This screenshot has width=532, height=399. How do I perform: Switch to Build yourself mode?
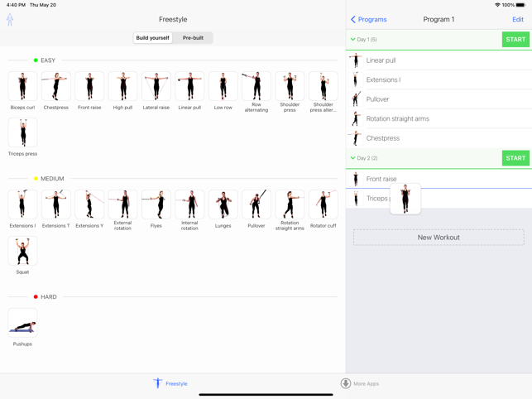point(153,38)
